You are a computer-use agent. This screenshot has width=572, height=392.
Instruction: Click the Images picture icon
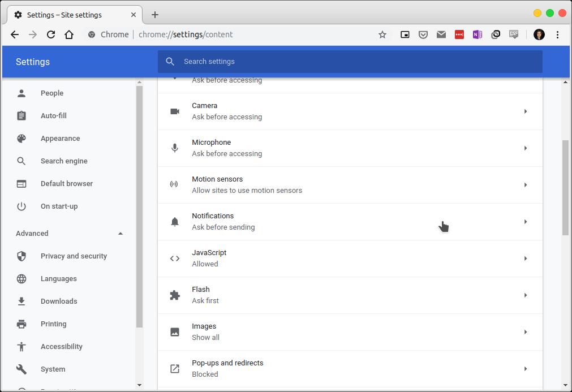click(x=175, y=332)
